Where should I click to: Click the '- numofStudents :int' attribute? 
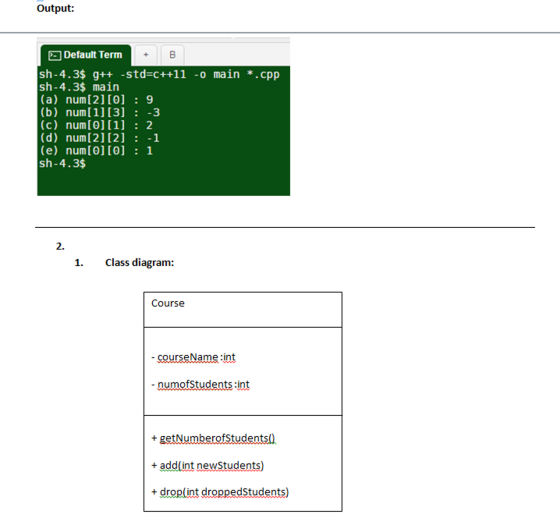(x=200, y=385)
